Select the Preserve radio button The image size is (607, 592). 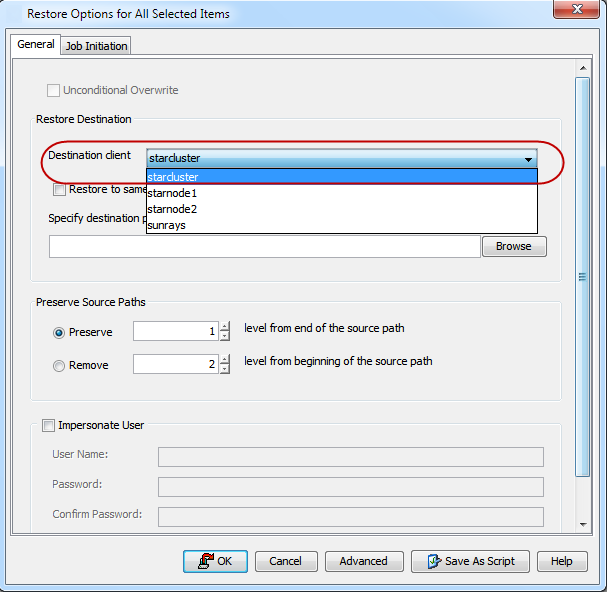pyautogui.click(x=60, y=332)
